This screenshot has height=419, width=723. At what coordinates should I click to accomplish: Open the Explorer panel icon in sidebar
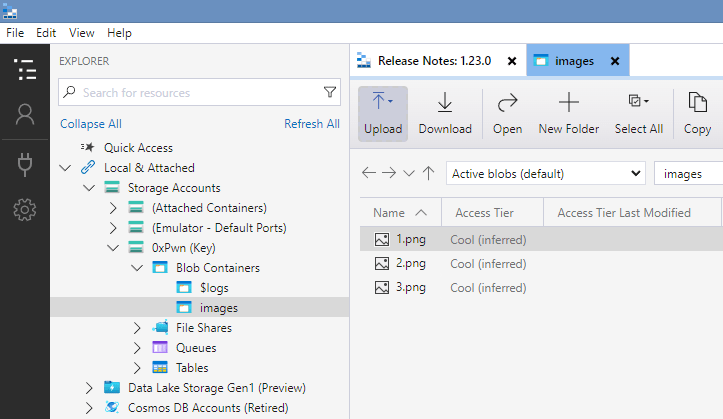25,70
